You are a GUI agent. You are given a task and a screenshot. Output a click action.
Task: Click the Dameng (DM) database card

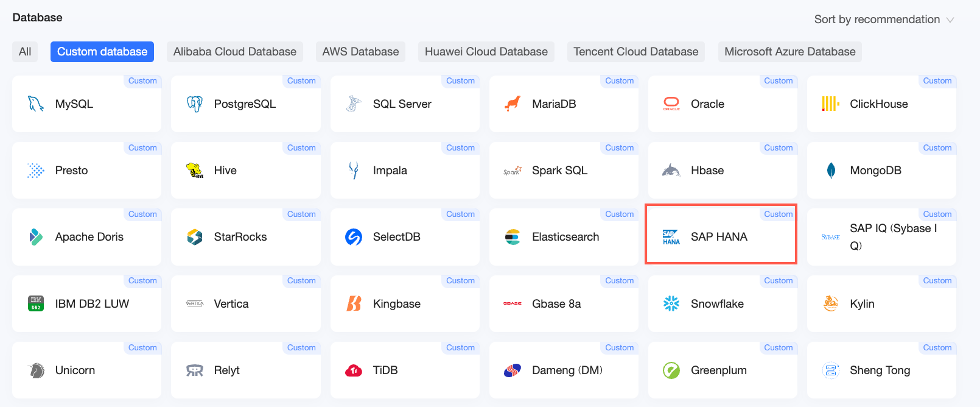click(564, 370)
